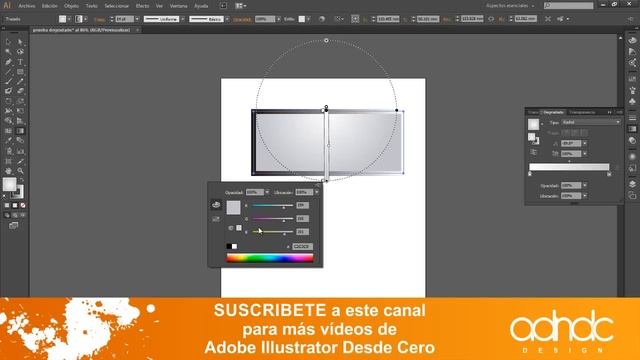Viewport: 640px width, 360px height.
Task: Open the Objeto menu
Action: point(71,6)
